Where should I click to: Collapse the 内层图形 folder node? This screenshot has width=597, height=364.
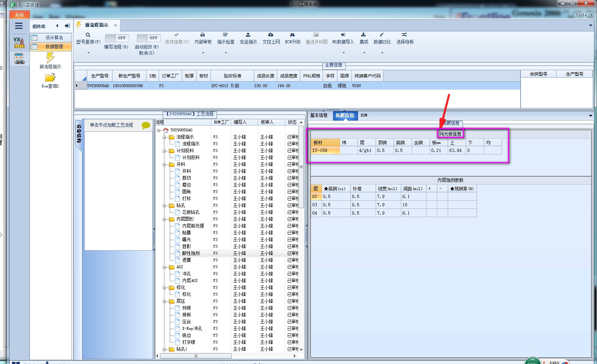164,219
